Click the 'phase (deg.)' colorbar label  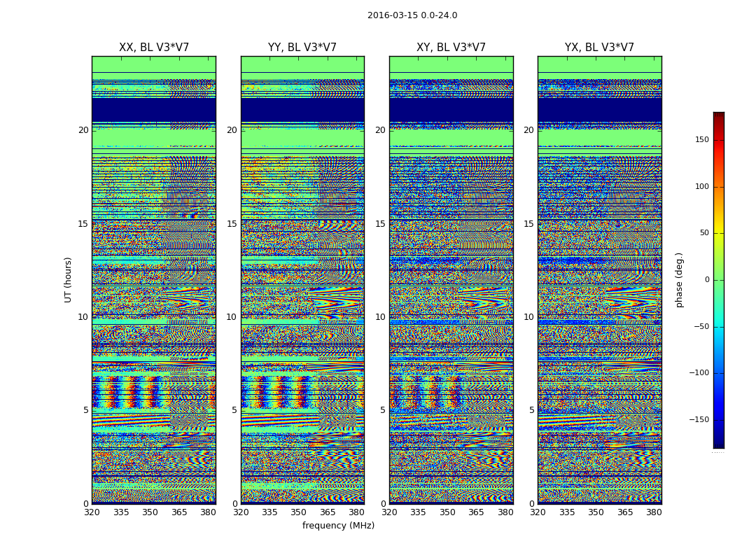(x=679, y=280)
